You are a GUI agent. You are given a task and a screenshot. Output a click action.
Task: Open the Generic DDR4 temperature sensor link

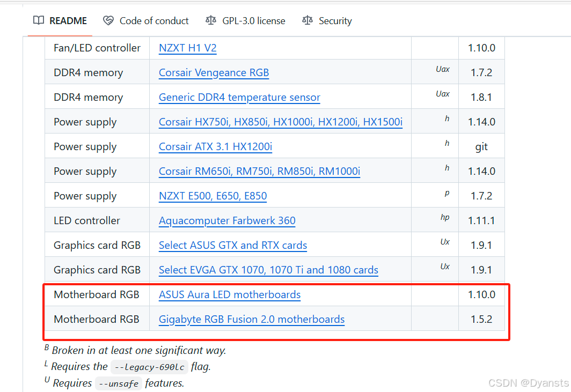[x=239, y=98]
